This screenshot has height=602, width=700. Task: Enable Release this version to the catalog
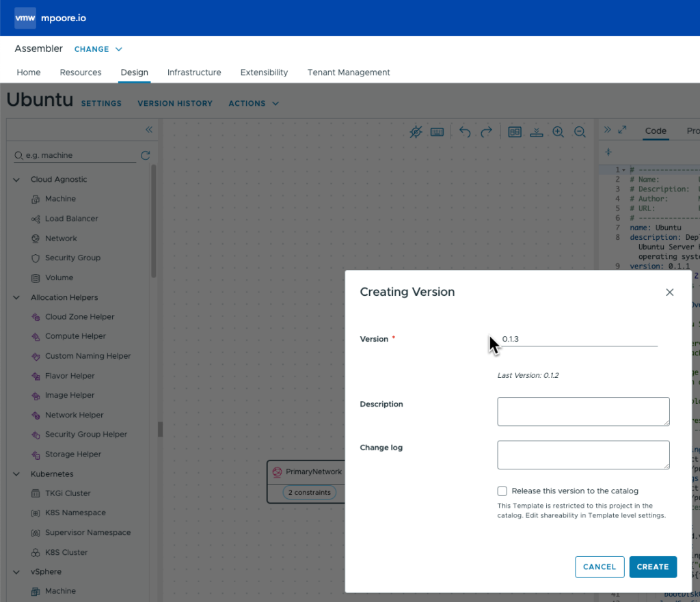click(502, 491)
